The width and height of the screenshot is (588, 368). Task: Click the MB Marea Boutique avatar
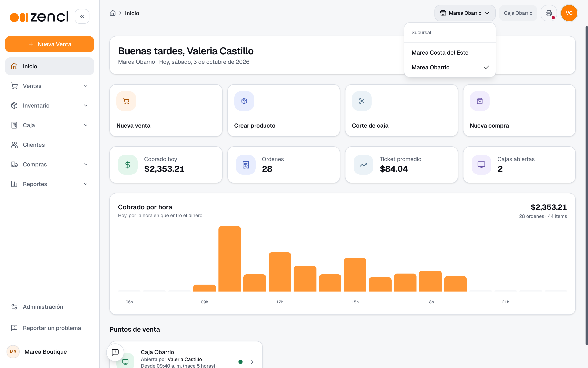pyautogui.click(x=13, y=352)
